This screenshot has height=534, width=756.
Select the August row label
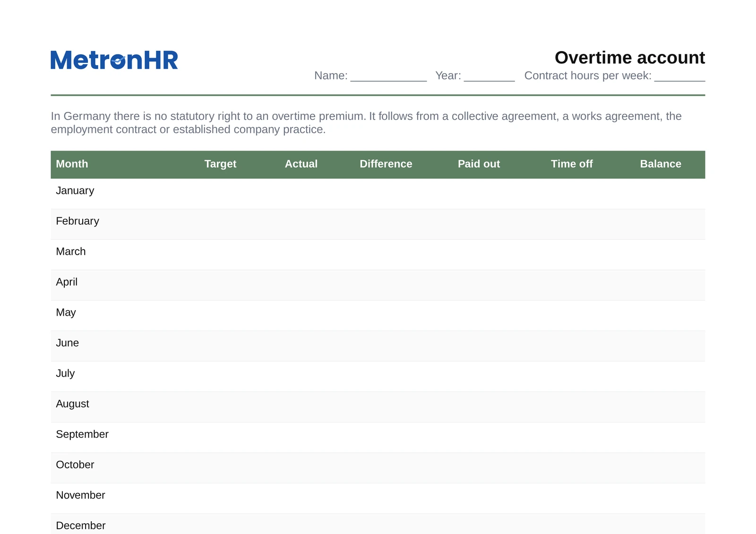click(72, 404)
